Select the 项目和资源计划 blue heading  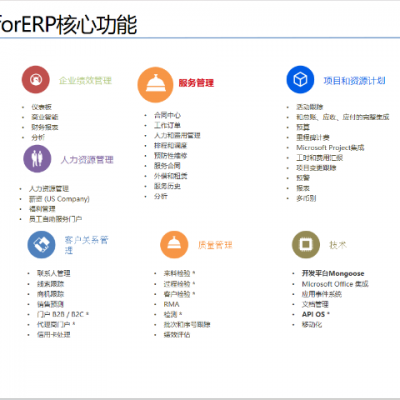point(354,81)
